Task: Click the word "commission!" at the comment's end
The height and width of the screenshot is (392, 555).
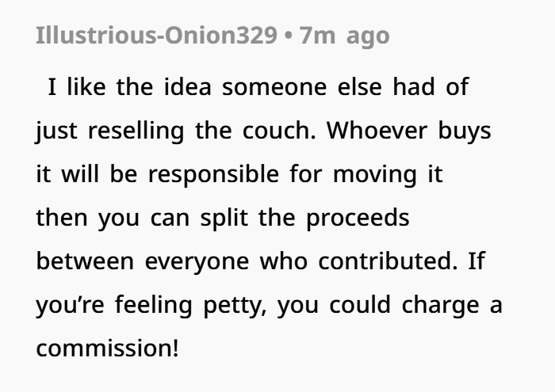Action: tap(107, 348)
